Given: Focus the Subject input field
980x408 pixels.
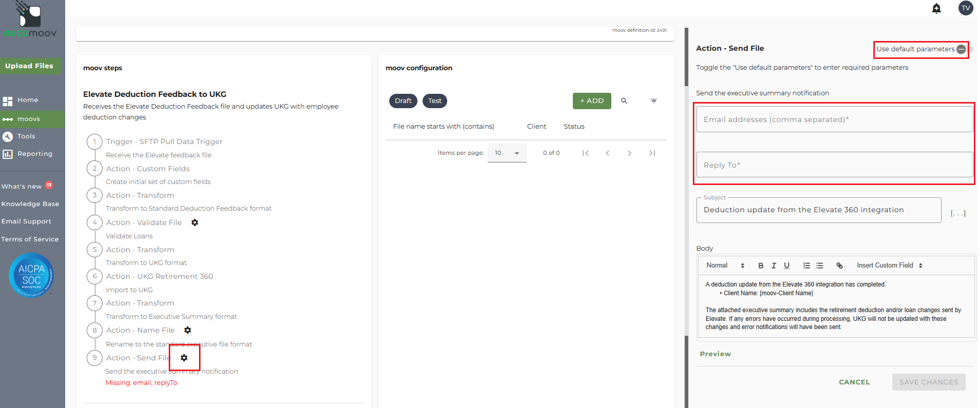Looking at the screenshot, I should (x=818, y=210).
